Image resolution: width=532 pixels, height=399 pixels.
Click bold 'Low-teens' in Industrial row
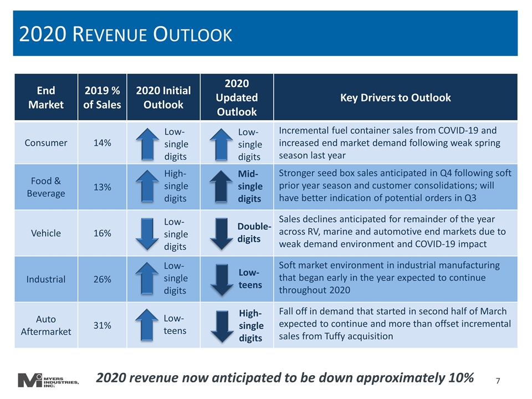coord(250,279)
